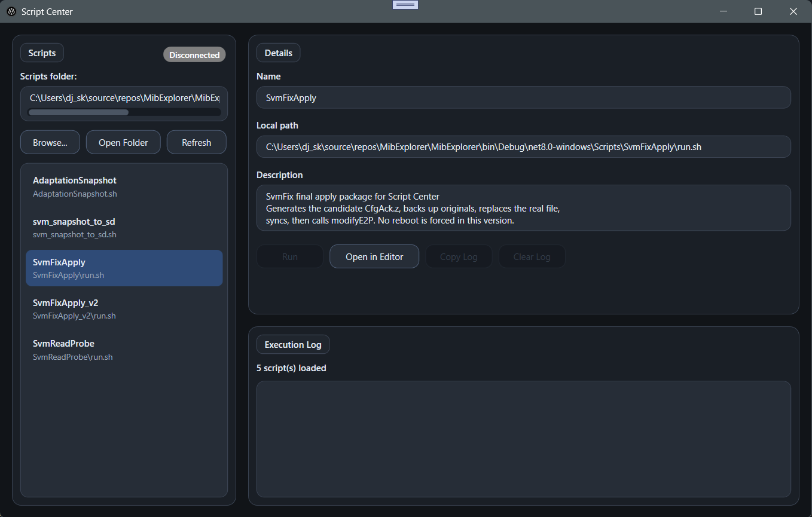Open SvmFixApply in the editor

pyautogui.click(x=374, y=256)
